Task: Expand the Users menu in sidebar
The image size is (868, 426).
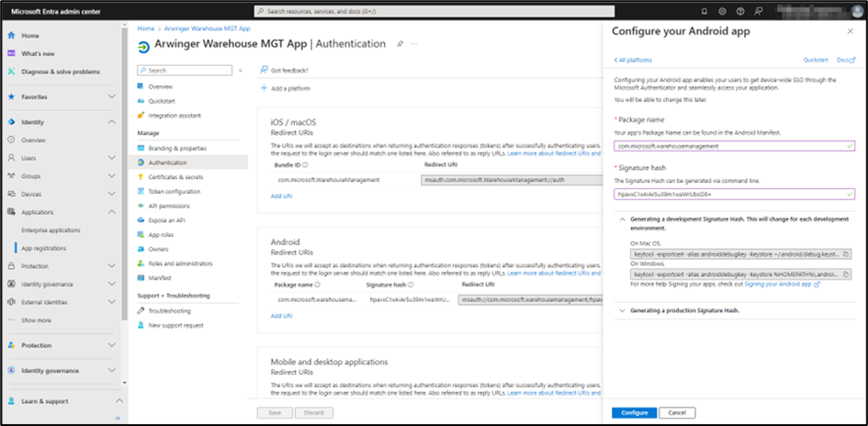Action: [x=111, y=158]
